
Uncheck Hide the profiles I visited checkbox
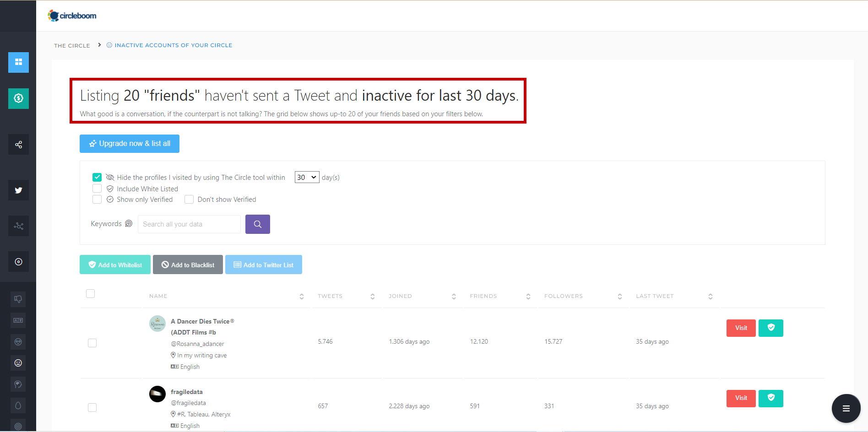[97, 178]
